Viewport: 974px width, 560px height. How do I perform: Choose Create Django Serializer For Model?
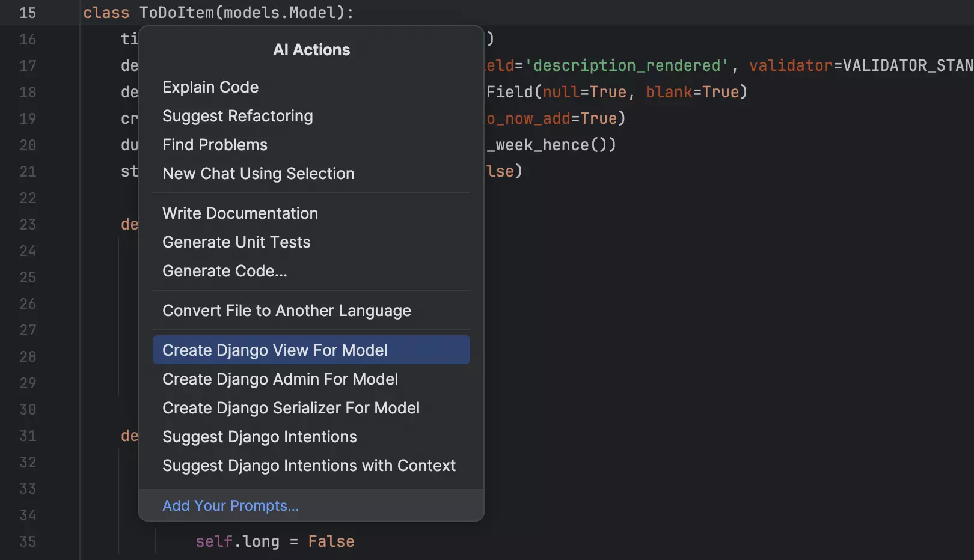(291, 408)
